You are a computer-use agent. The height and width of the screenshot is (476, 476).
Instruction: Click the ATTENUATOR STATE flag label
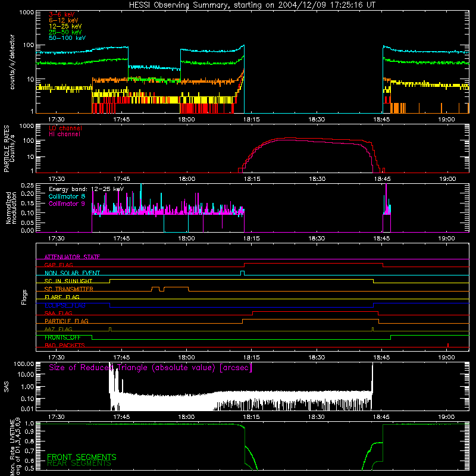pyautogui.click(x=72, y=257)
